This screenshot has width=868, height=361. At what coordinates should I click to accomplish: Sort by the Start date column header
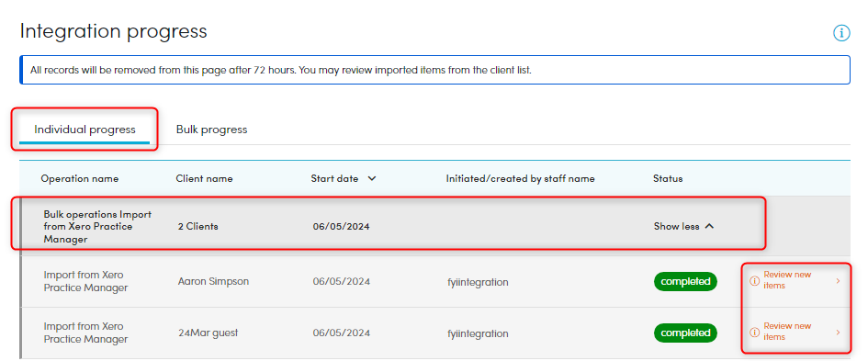tap(334, 179)
